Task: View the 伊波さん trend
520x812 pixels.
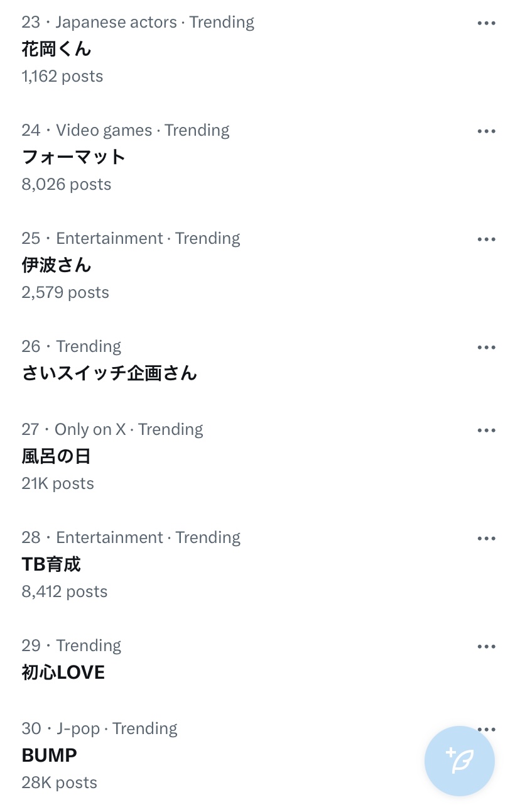Action: (x=57, y=265)
